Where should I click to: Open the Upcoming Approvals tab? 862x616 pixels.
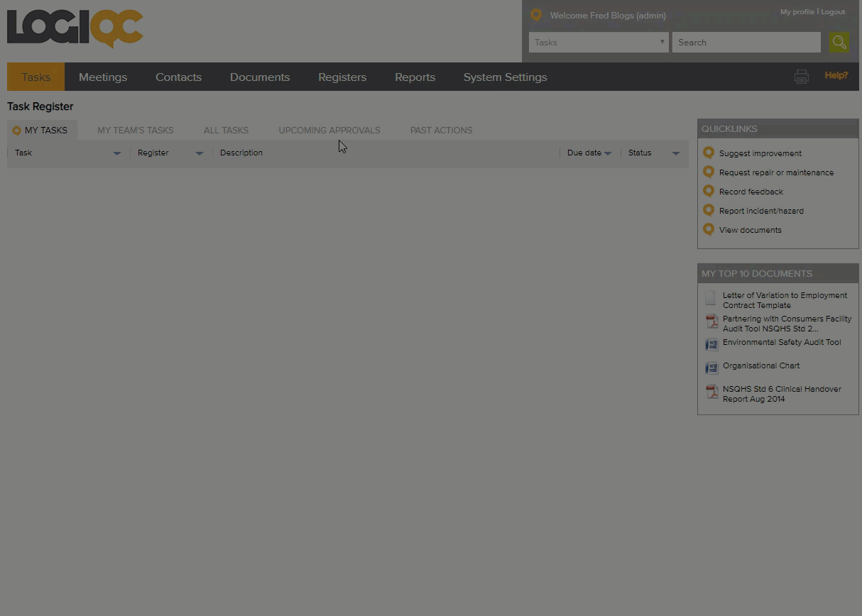pos(329,131)
